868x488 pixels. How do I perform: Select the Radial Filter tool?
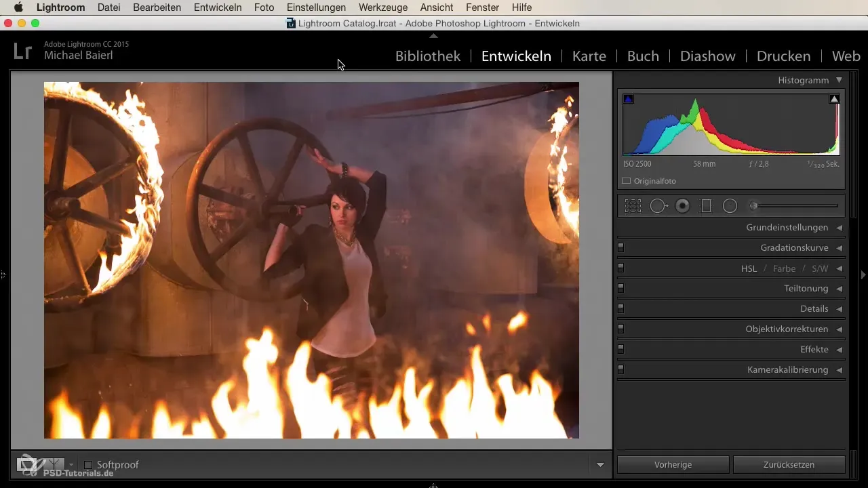pos(730,206)
